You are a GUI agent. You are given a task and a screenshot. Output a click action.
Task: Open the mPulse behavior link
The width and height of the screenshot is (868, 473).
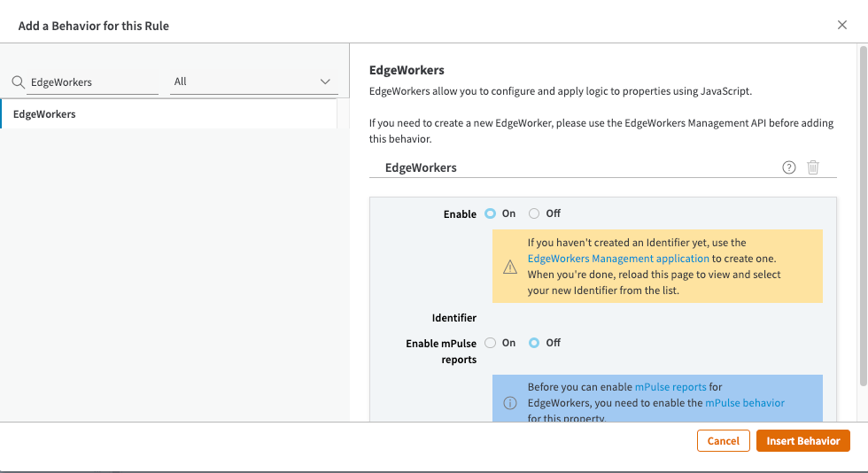(745, 403)
